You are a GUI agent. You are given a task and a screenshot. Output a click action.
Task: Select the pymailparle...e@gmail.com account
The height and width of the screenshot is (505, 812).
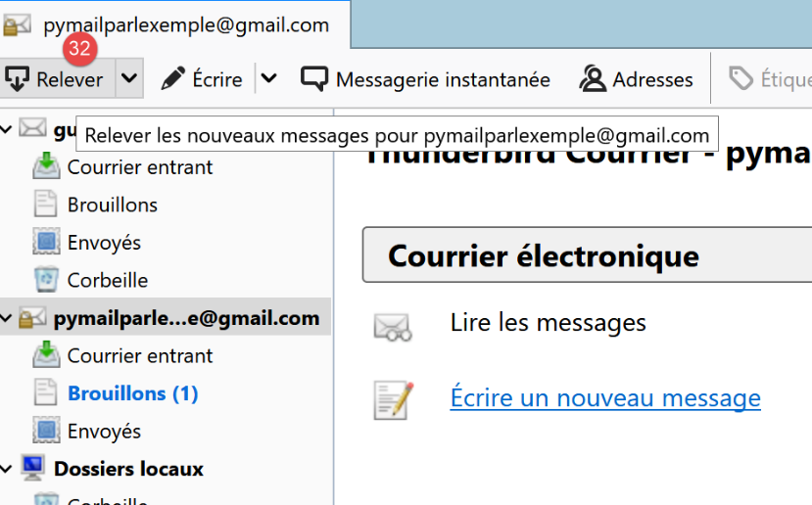point(186,318)
